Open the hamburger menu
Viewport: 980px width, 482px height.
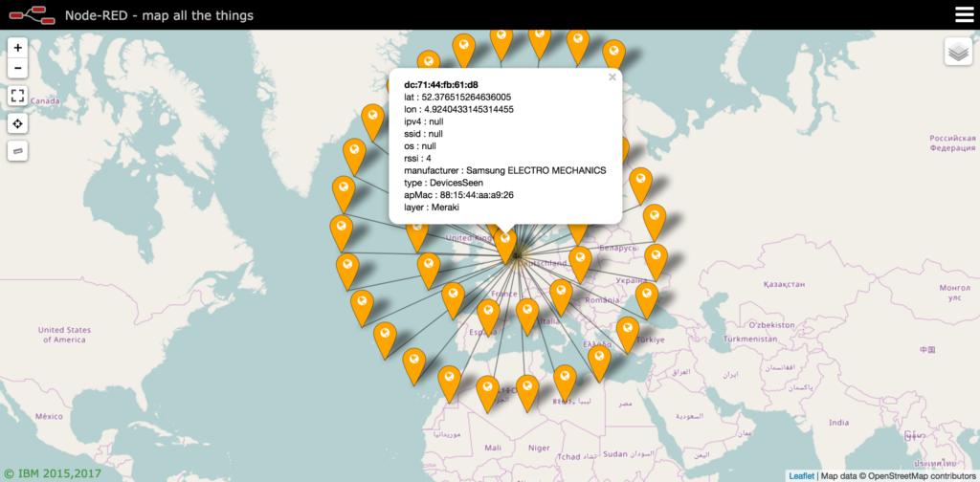coord(965,15)
